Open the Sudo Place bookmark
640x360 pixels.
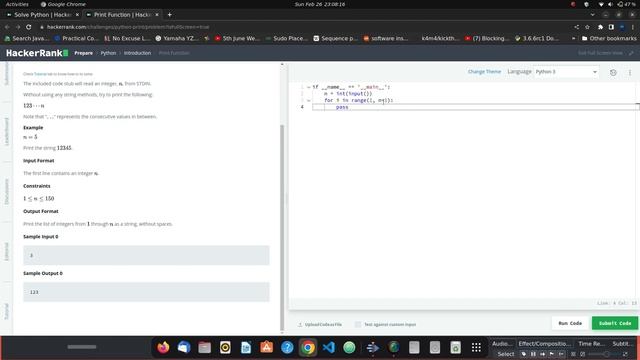pos(287,38)
